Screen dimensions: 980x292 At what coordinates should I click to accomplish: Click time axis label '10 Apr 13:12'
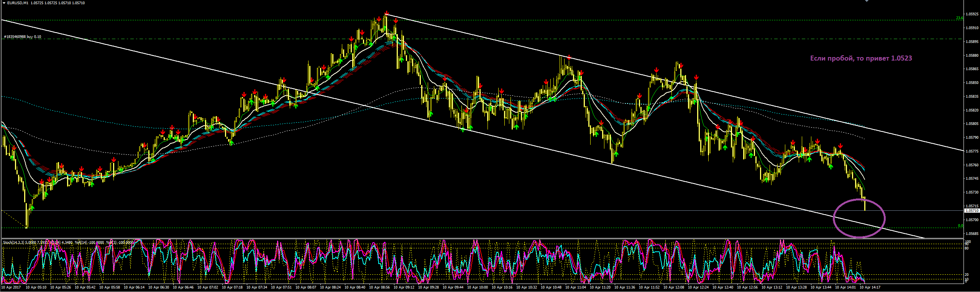(x=772, y=287)
